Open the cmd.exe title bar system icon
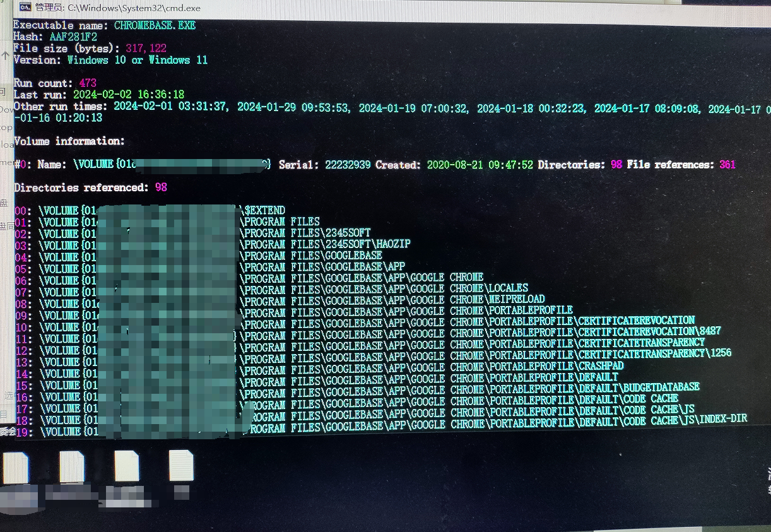Viewport: 771px width, 532px height. point(25,8)
